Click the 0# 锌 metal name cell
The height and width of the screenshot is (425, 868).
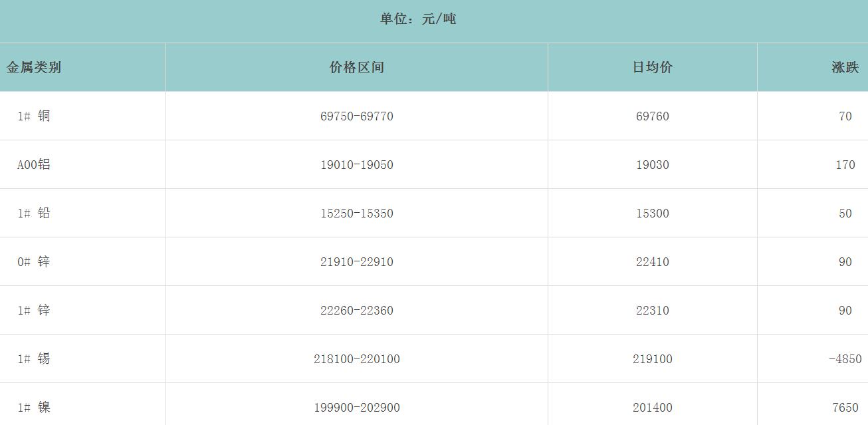[34, 262]
